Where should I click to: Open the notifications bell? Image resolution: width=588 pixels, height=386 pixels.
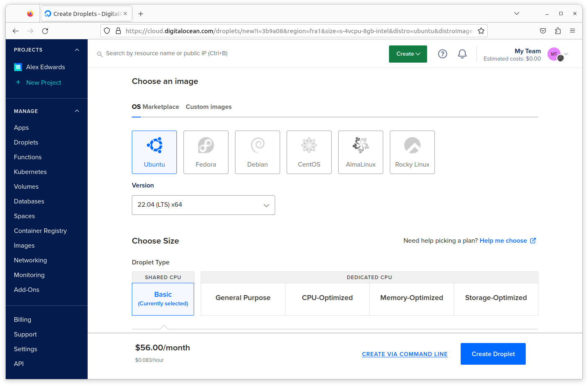(x=462, y=54)
